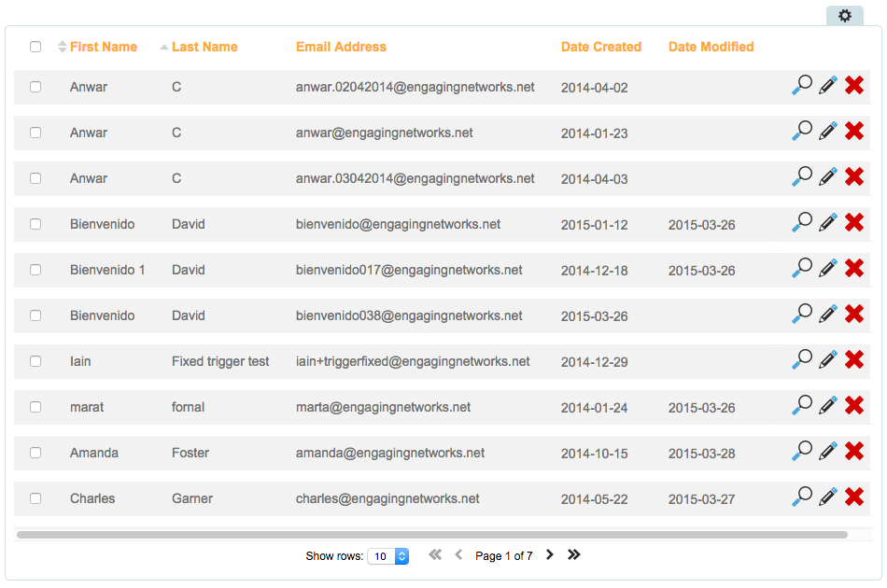This screenshot has height=588, width=887.
Task: Sort table by Last Name column
Action: 204,47
